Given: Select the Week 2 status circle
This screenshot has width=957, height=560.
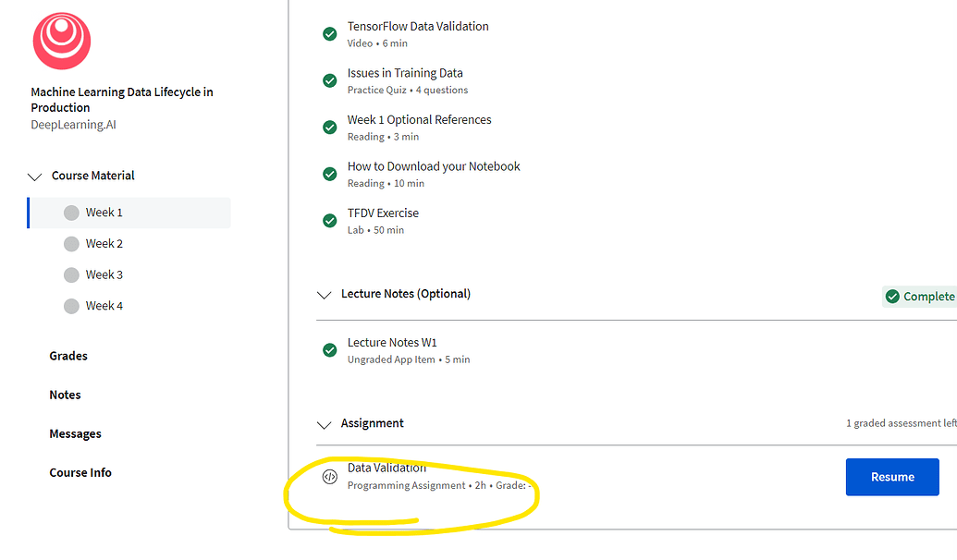Looking at the screenshot, I should (x=71, y=244).
